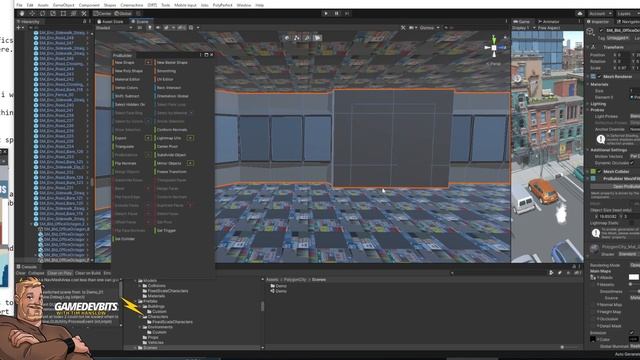This screenshot has height=360, width=640.
Task: Toggle Center pivot mode
Action: point(102,13)
